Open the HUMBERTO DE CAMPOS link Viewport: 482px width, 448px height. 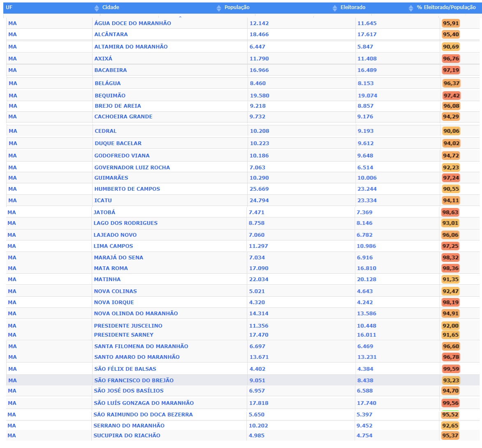(x=127, y=189)
